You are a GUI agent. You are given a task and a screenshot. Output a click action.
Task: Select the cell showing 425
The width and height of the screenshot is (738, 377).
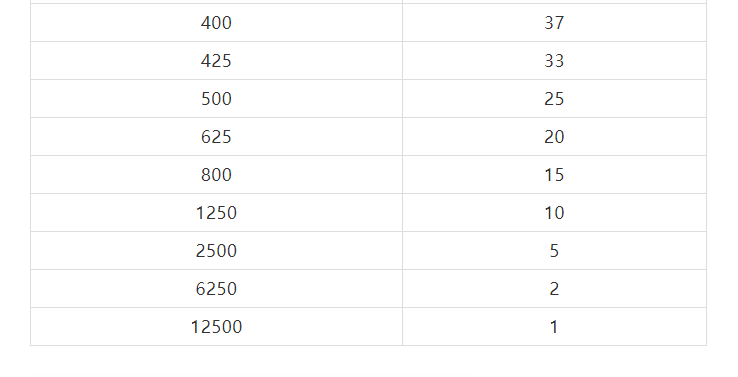click(217, 61)
